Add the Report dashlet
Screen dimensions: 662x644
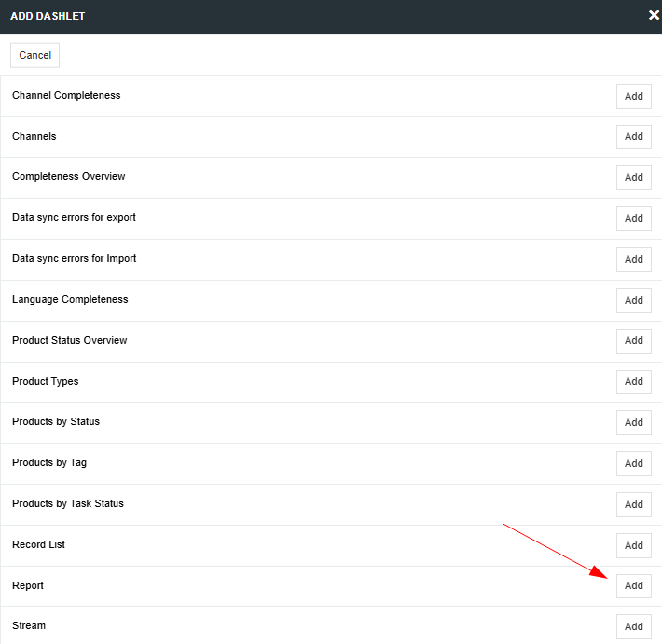pyautogui.click(x=634, y=586)
